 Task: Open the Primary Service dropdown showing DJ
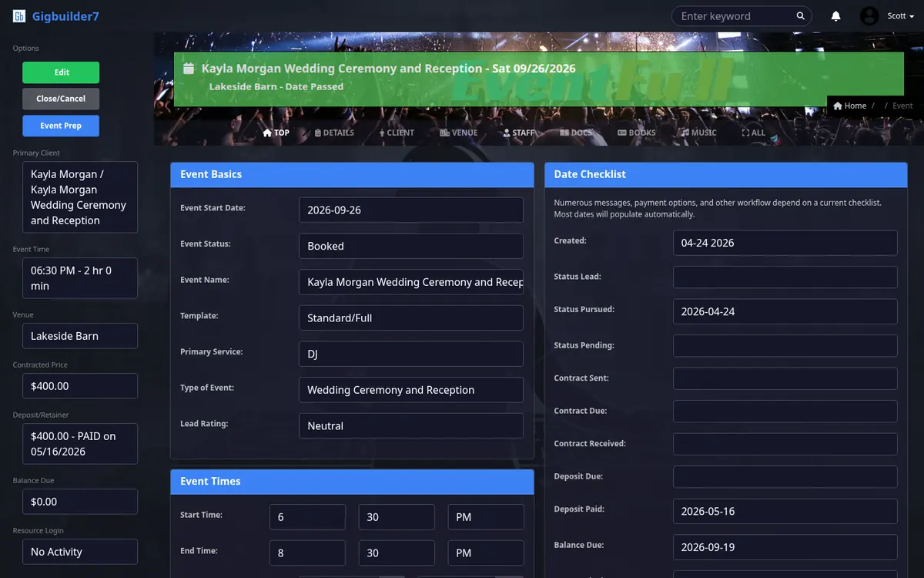pyautogui.click(x=410, y=354)
